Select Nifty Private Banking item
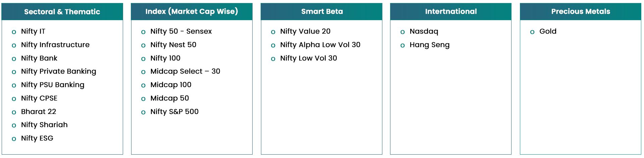Viewport: 644px width, 158px height. [58, 71]
